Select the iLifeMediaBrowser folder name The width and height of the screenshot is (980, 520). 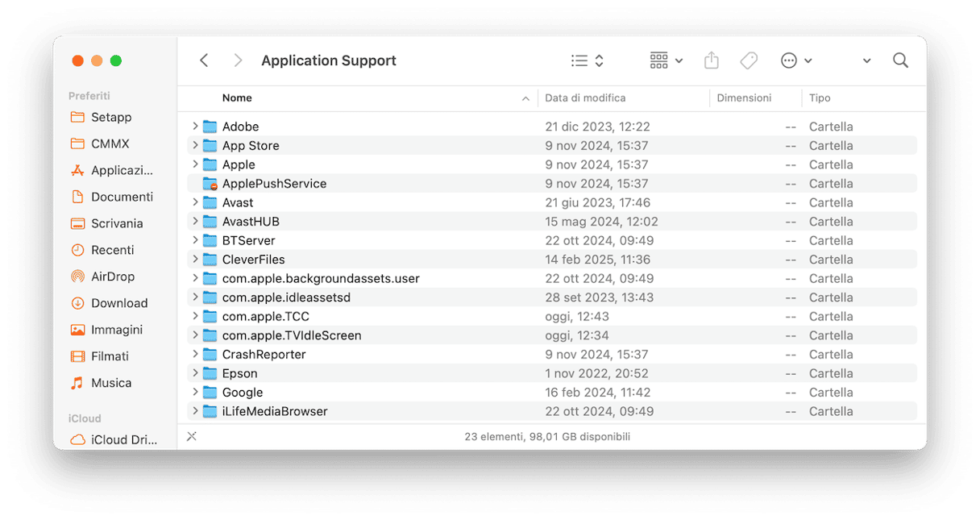click(x=275, y=411)
